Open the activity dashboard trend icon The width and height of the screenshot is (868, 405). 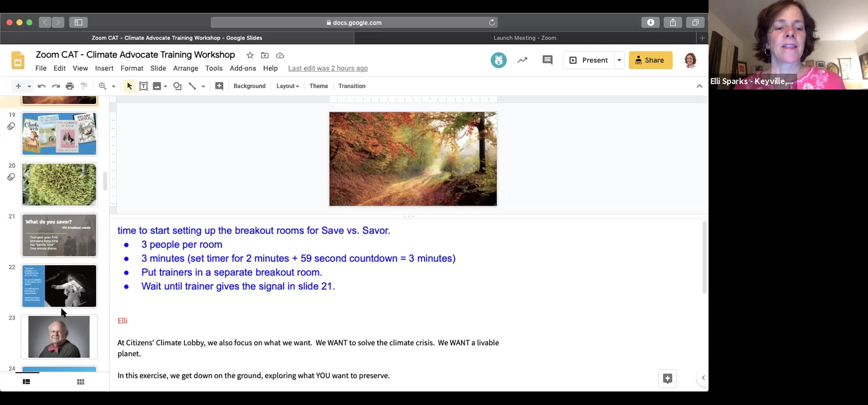click(522, 60)
